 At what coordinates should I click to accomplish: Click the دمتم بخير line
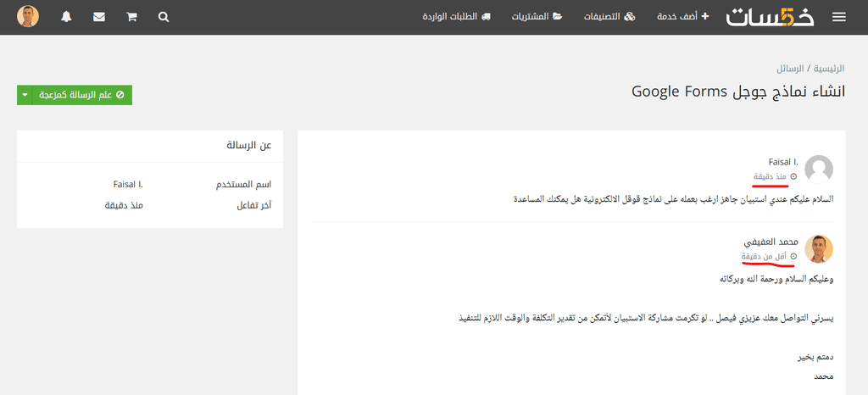[x=815, y=358]
